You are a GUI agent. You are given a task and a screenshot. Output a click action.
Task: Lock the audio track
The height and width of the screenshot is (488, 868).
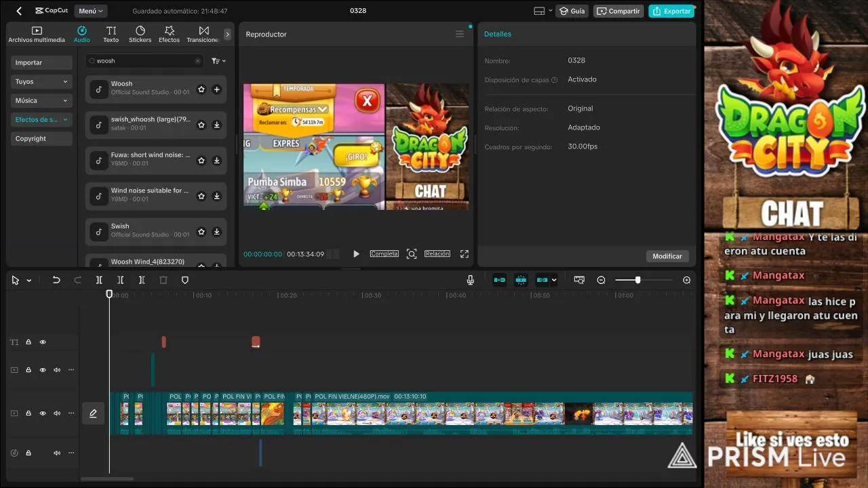coord(28,453)
